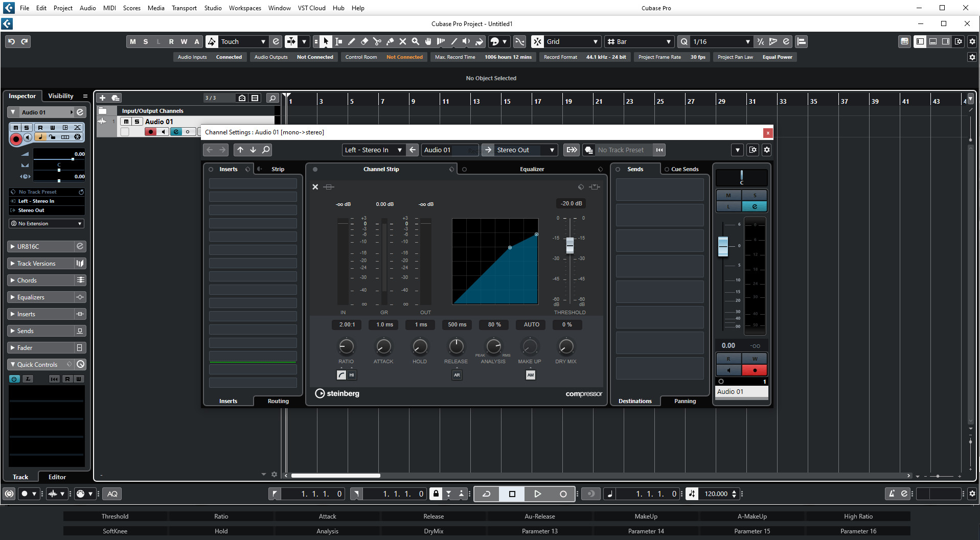Open transport bar setup gear
Viewport: 980px width, 540px height.
972,494
